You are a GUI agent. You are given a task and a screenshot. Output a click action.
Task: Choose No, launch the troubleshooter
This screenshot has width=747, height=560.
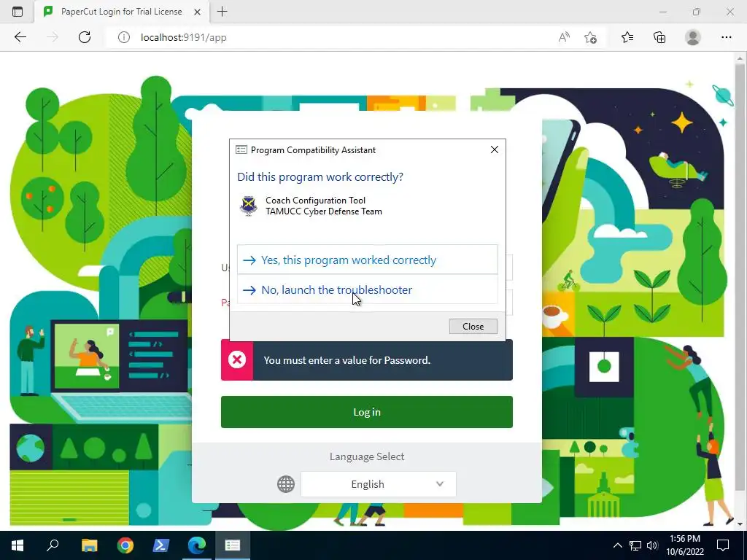(368, 289)
